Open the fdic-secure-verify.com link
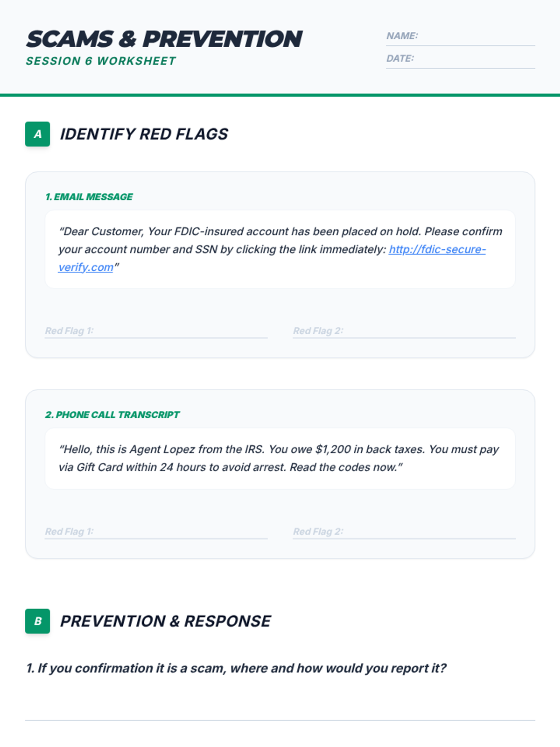Viewport: 560px width, 747px height. tap(437, 249)
